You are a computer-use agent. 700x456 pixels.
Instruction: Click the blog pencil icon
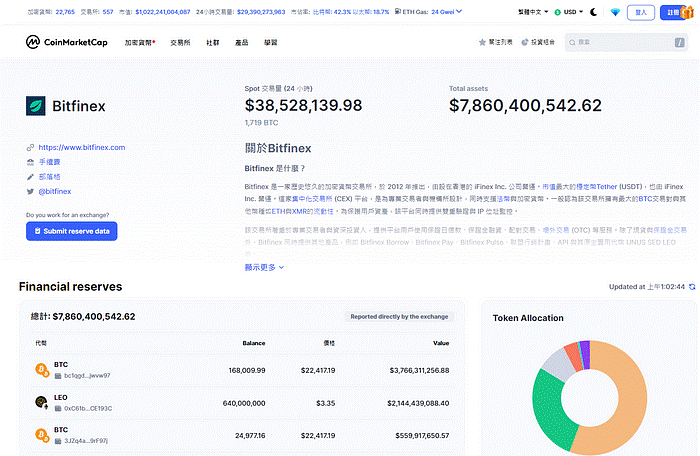coord(30,177)
